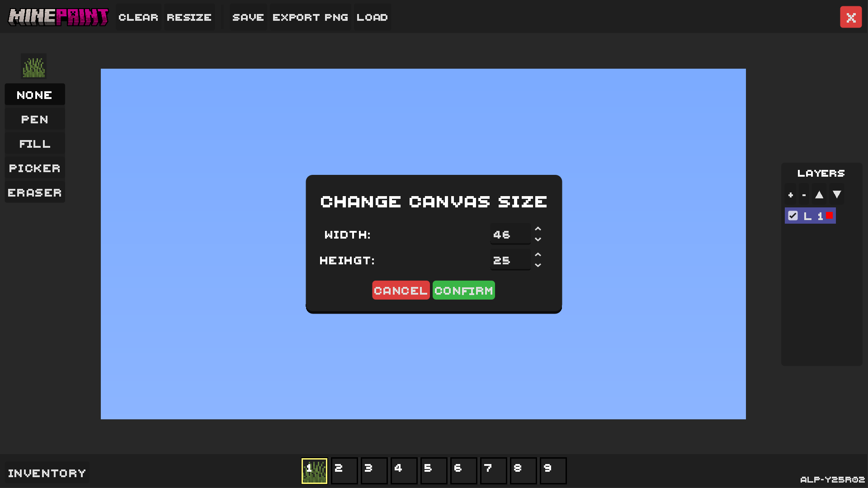Select the Fill tool
This screenshot has height=488, width=868.
point(34,143)
